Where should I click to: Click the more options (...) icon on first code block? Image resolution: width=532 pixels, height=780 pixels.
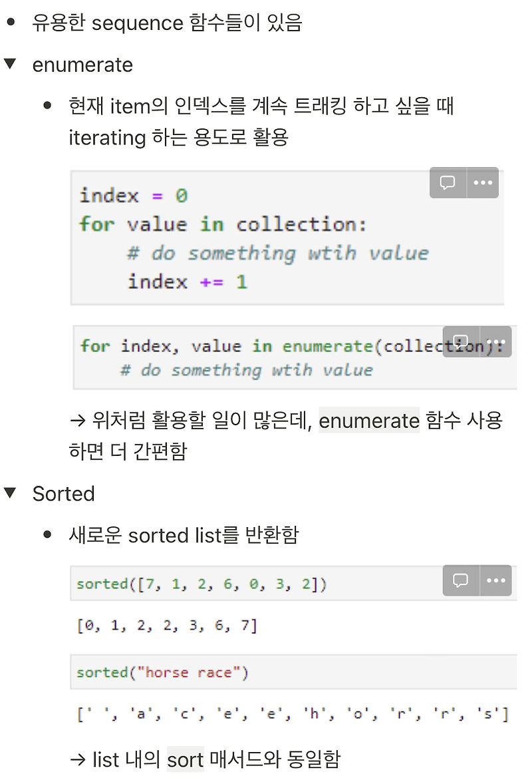tap(483, 182)
